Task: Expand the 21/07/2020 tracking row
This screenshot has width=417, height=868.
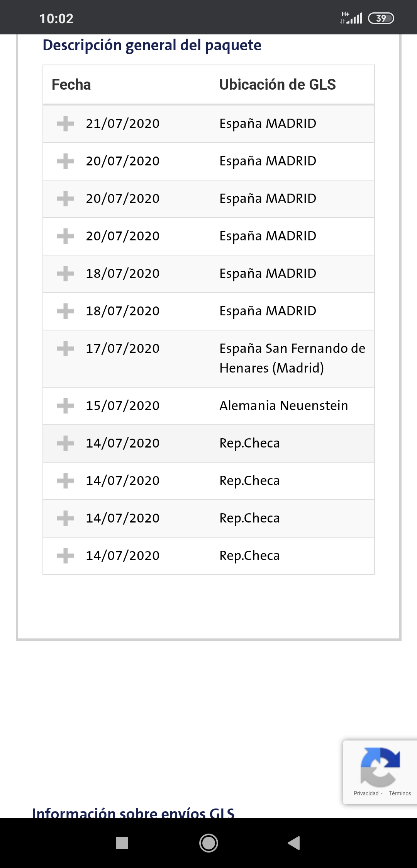Action: click(x=66, y=124)
